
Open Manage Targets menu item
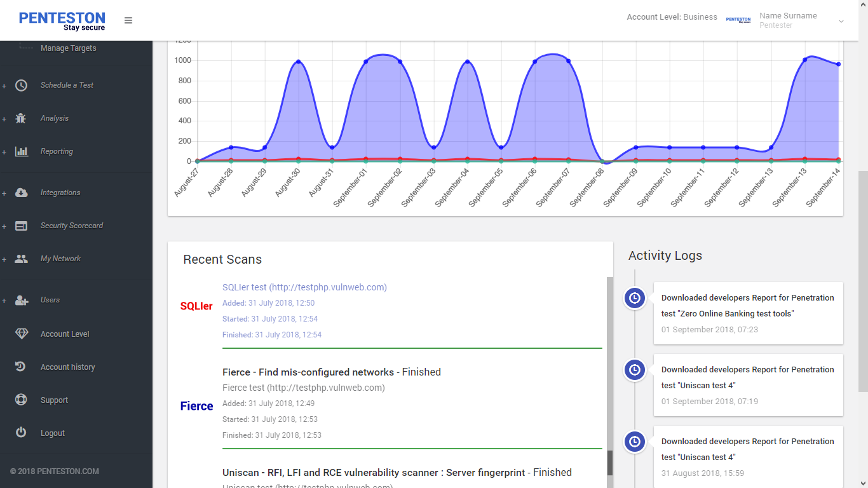[x=69, y=48]
